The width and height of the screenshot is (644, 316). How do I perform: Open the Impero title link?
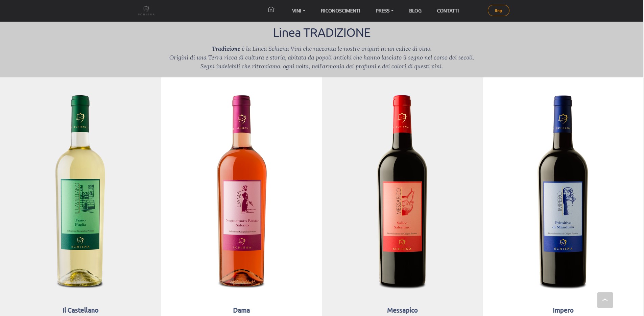click(563, 310)
